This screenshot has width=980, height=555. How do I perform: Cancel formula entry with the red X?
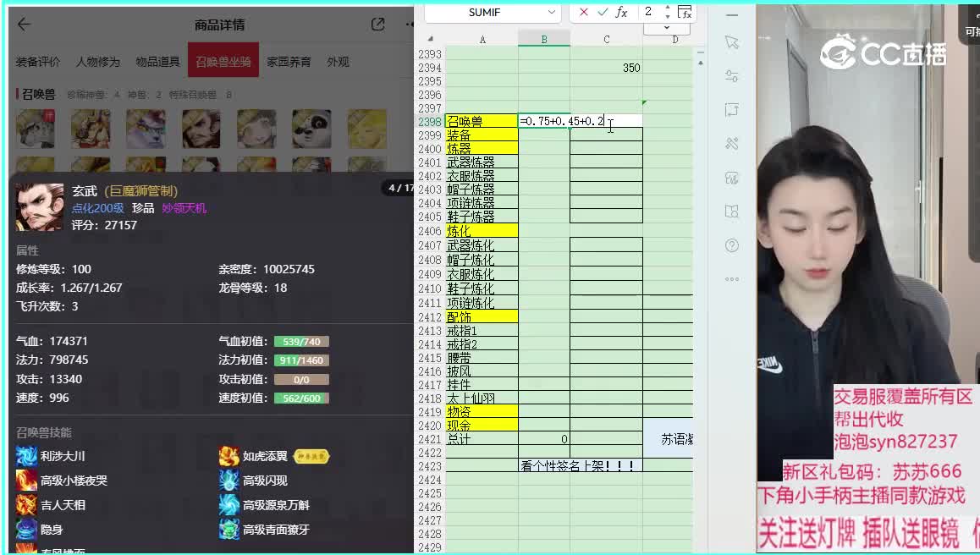[x=583, y=12]
